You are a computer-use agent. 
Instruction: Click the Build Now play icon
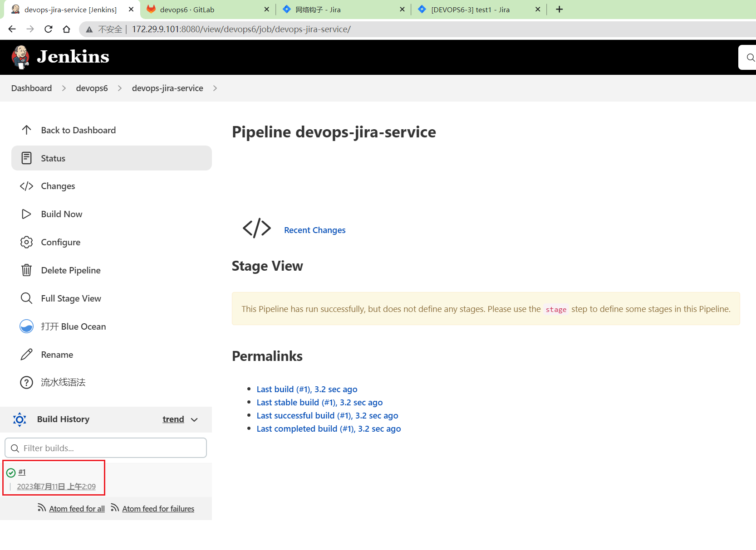click(x=26, y=214)
